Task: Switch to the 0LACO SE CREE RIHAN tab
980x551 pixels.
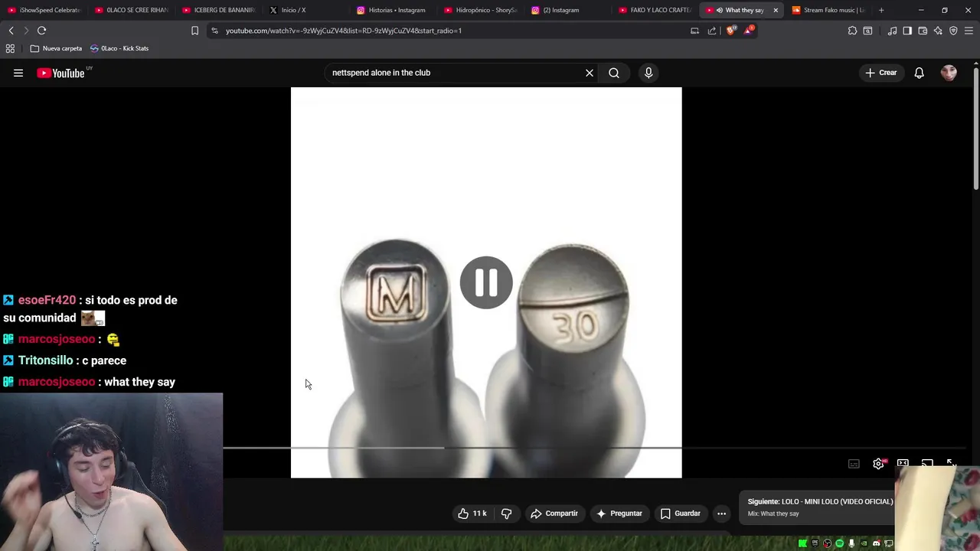Action: (x=132, y=10)
